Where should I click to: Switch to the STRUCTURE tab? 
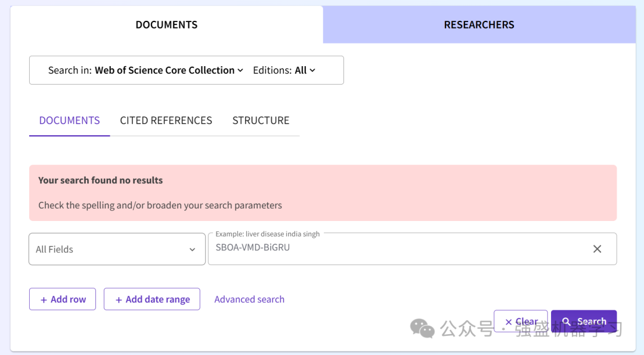[261, 120]
